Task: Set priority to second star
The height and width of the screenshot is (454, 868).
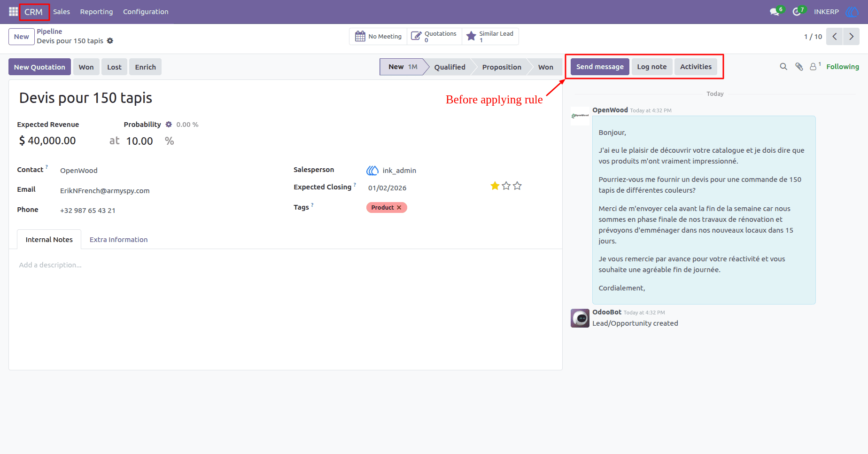Action: (x=506, y=186)
